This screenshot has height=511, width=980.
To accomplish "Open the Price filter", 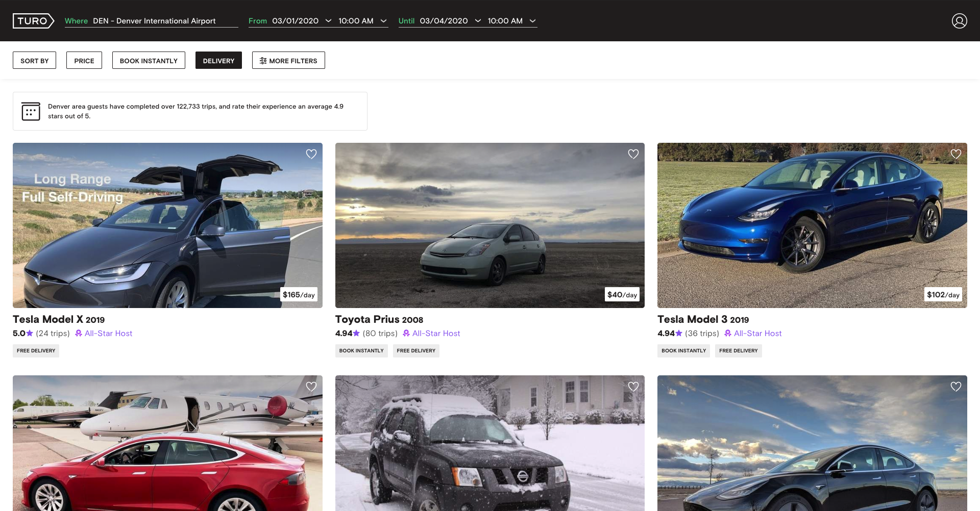I will tap(84, 61).
